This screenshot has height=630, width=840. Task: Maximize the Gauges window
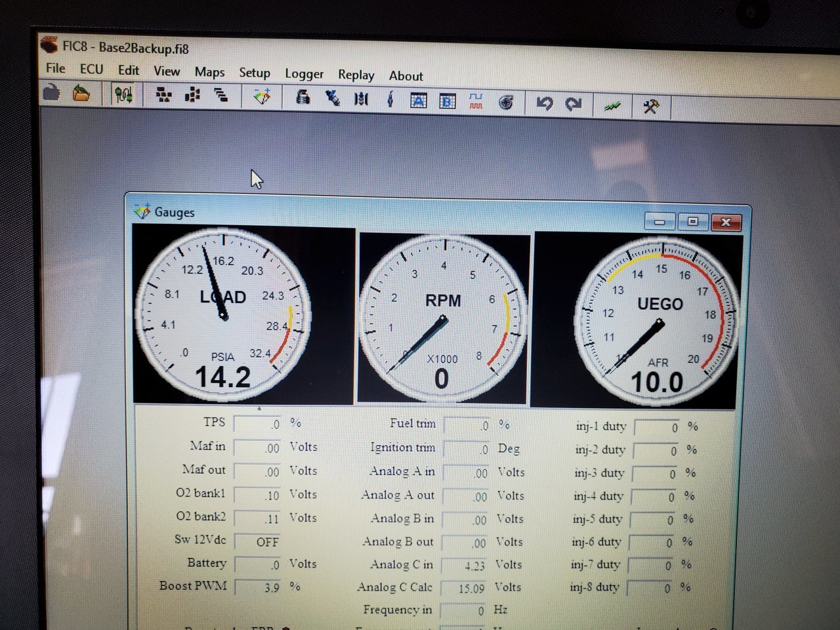692,222
